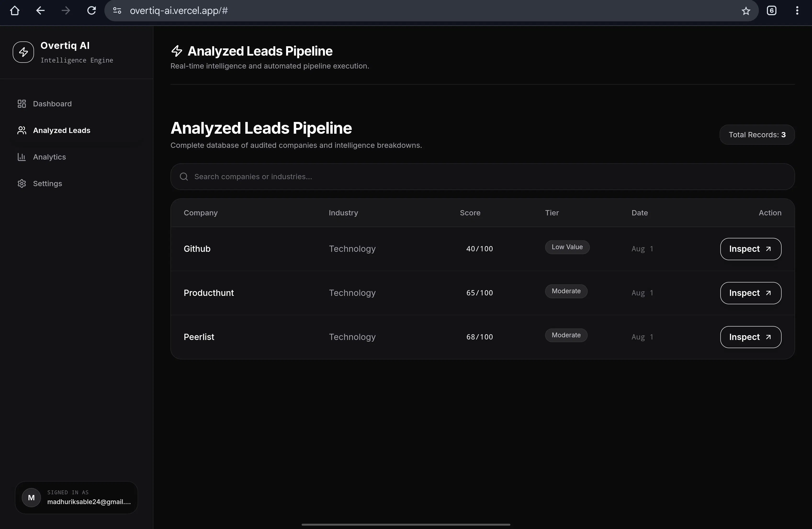Click the Dashboard grid icon
This screenshot has height=529, width=812.
point(22,104)
